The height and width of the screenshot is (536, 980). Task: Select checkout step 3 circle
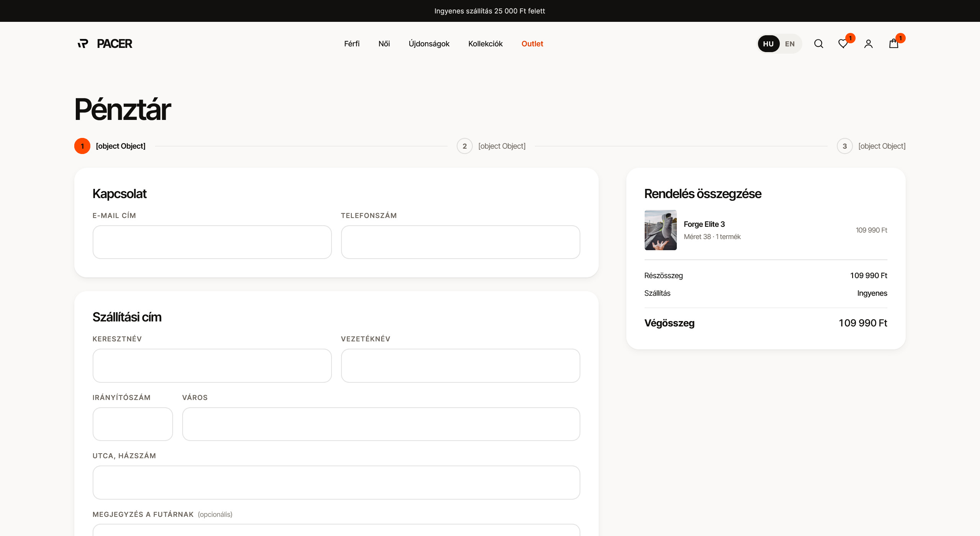coord(845,146)
